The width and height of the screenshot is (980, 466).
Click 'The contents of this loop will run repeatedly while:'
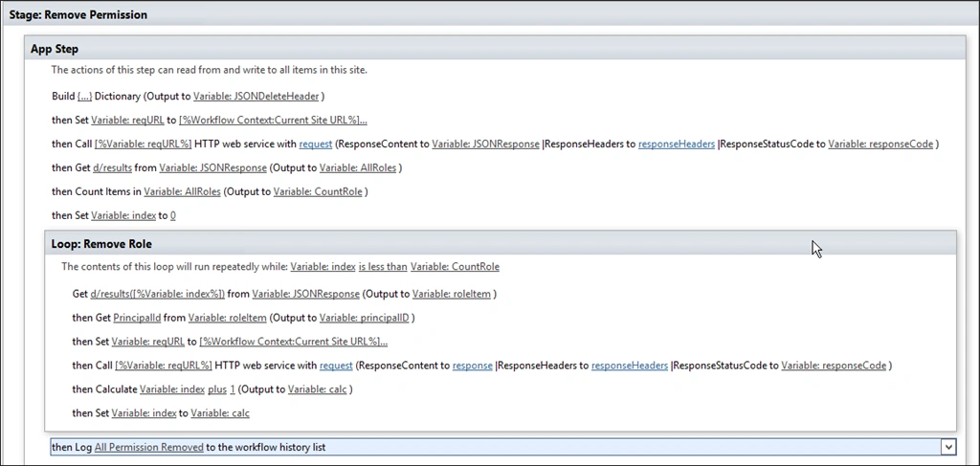pyautogui.click(x=174, y=267)
